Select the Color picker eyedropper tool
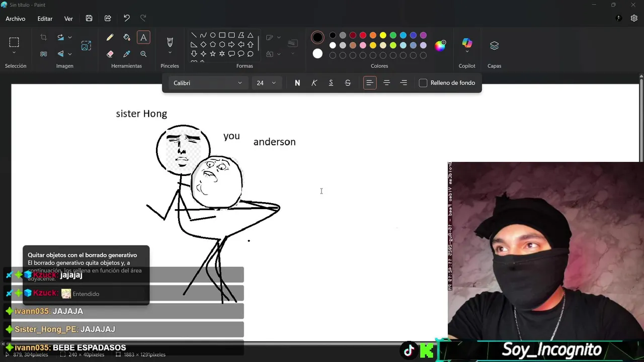Viewport: 644px width, 362px height. pyautogui.click(x=127, y=54)
